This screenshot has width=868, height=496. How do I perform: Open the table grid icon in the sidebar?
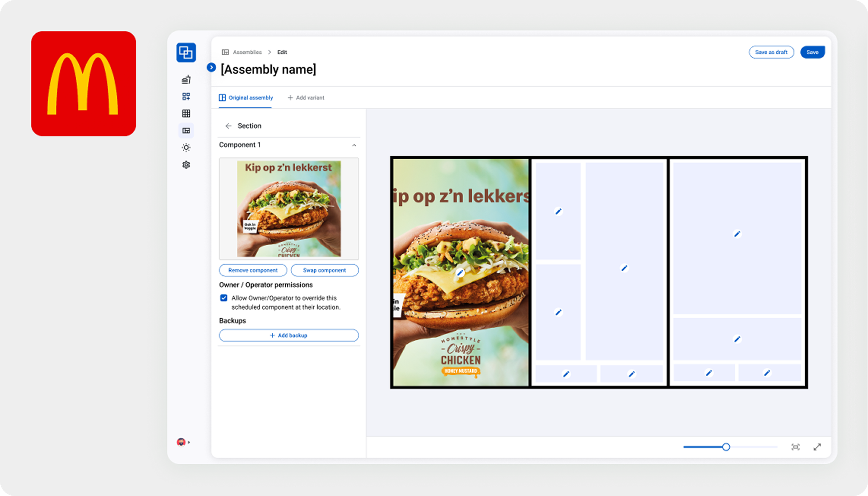[x=186, y=113]
